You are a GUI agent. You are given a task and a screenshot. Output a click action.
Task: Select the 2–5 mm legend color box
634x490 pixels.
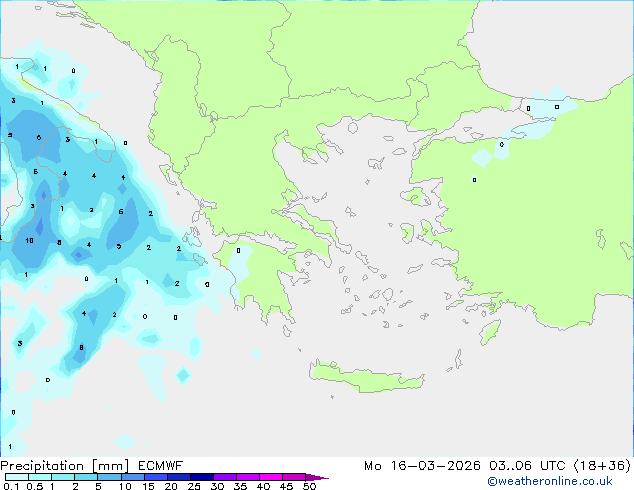(86, 477)
